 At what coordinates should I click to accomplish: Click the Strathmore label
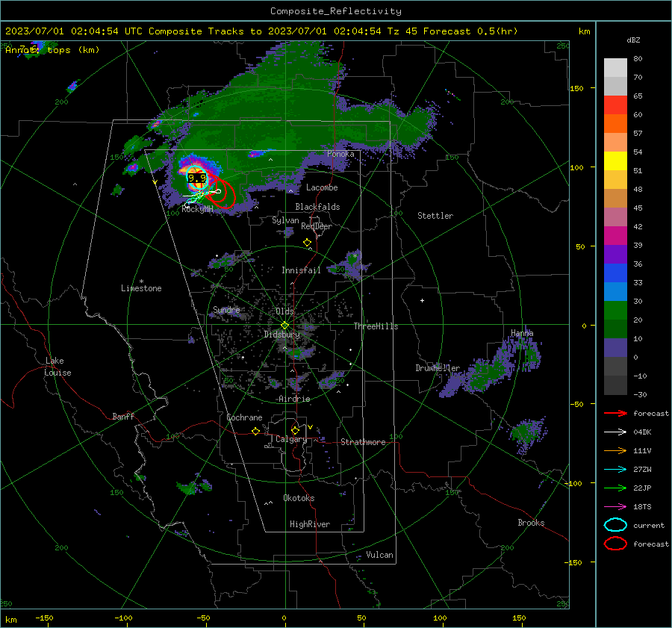point(363,442)
